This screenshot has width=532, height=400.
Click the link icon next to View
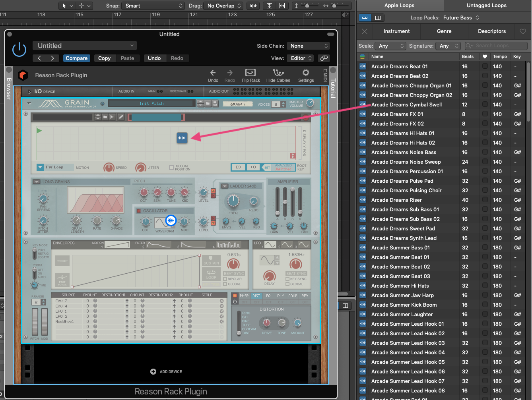tap(324, 58)
